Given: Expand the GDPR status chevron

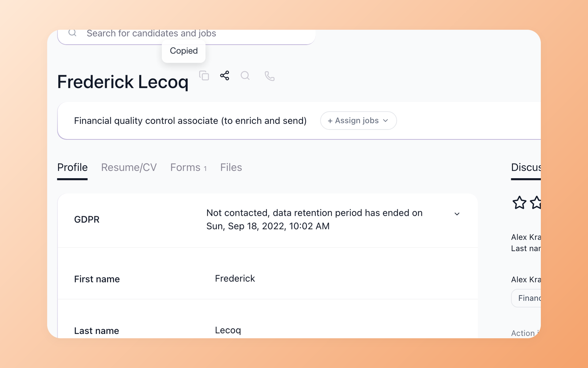Looking at the screenshot, I should click(x=457, y=214).
